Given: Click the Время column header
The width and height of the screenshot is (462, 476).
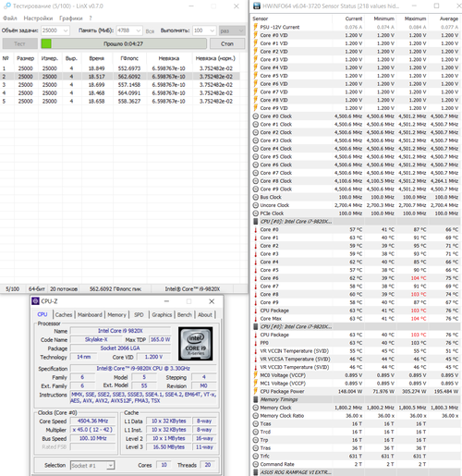Looking at the screenshot, I should pyautogui.click(x=97, y=58).
